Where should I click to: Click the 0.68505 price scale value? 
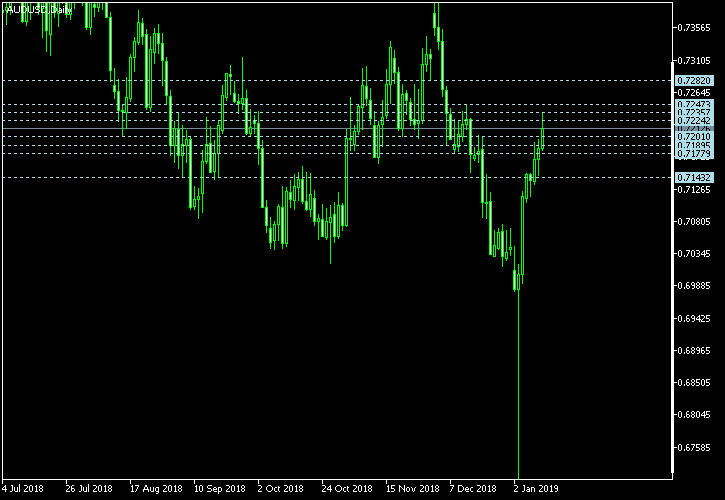(x=694, y=383)
